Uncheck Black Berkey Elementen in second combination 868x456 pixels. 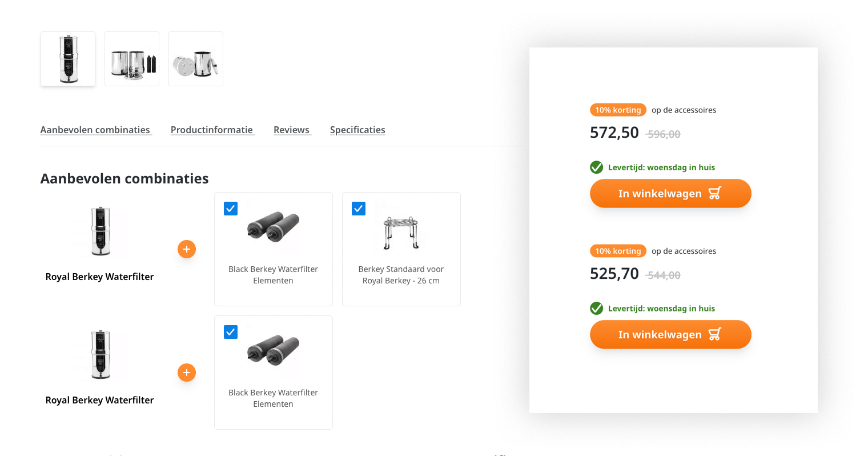231,332
